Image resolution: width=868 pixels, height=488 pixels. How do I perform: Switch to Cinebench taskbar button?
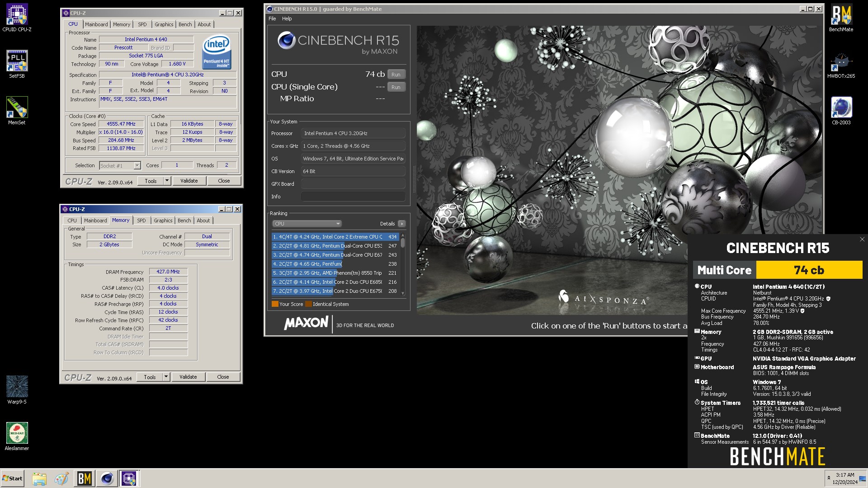pos(107,479)
